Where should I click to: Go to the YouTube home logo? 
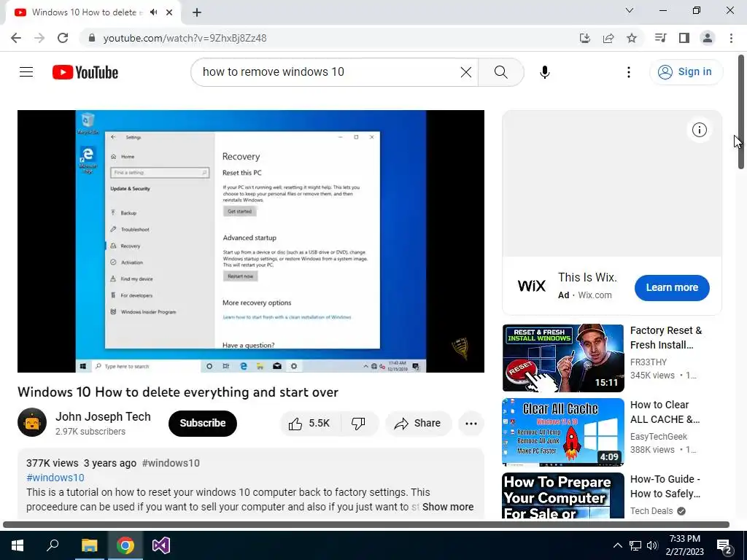coord(85,72)
